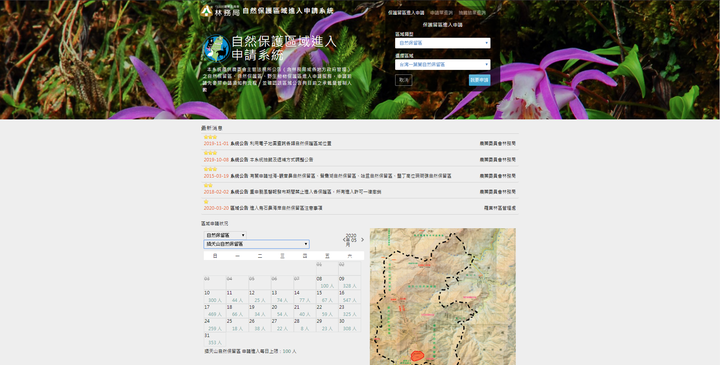Select calendar day 26 with 38 人
The image size is (720, 365).
[x=259, y=325]
